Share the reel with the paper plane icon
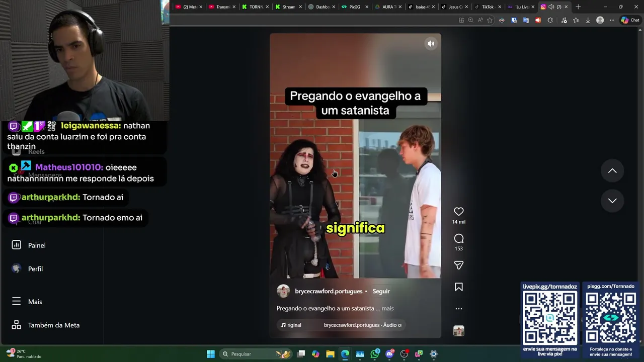644x362 pixels. [x=458, y=265]
